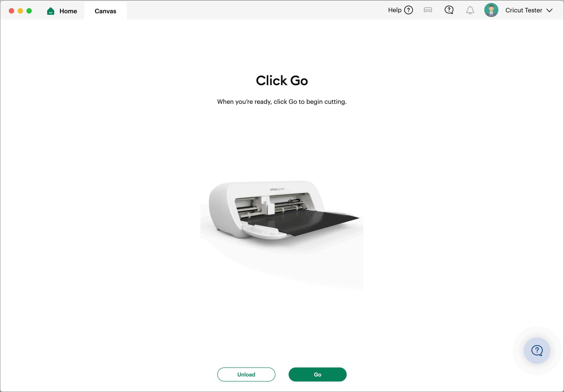Minimize the window with yellow button
Screen dimensions: 564x392
click(20, 11)
